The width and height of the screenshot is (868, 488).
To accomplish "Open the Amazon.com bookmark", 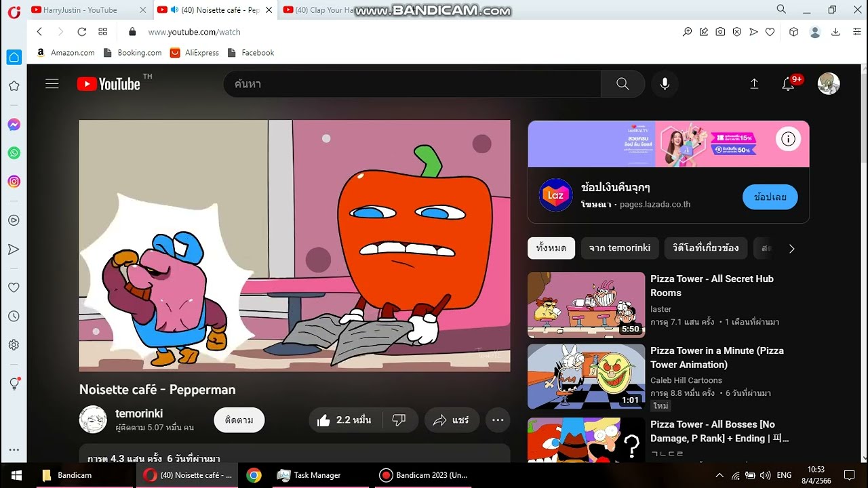I will [x=65, y=53].
